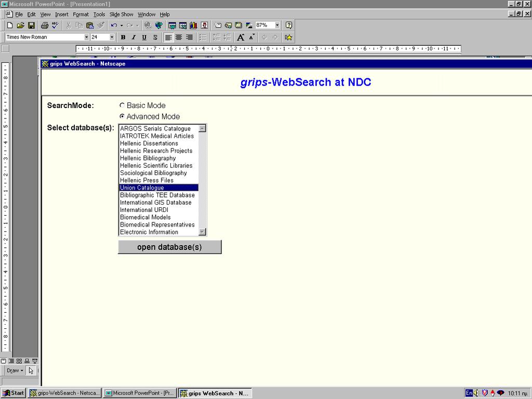Insert a hyperlink with the globe-link icon
The width and height of the screenshot is (532, 399).
(148, 25)
